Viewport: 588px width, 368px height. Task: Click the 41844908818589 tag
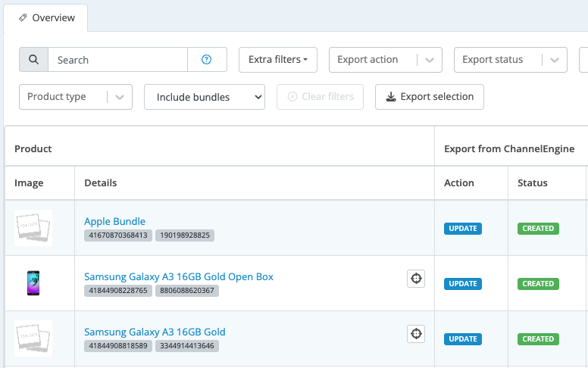pyautogui.click(x=118, y=346)
